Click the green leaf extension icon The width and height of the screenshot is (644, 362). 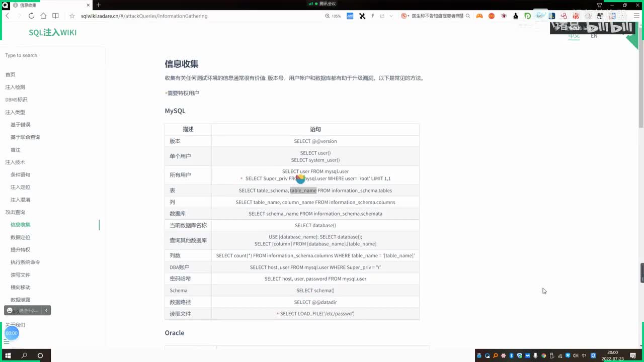click(x=527, y=16)
